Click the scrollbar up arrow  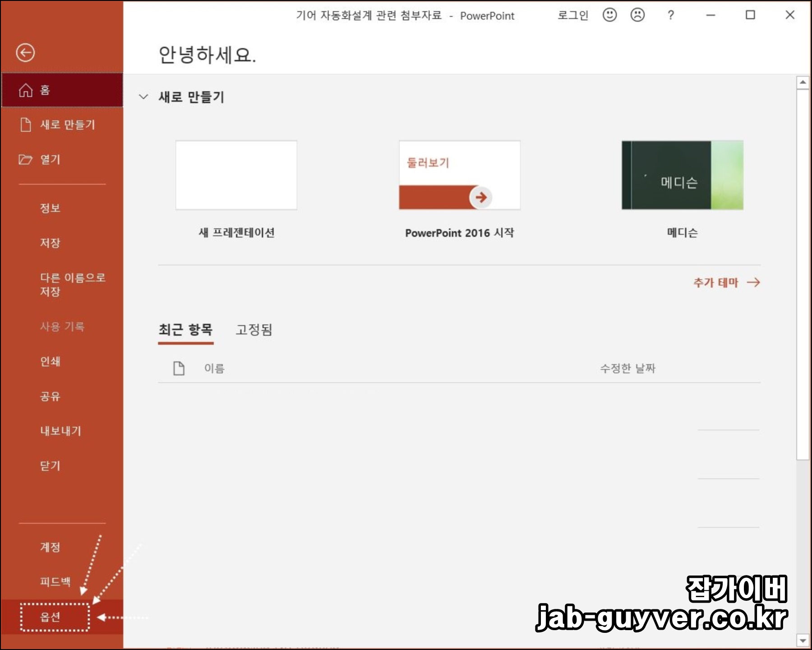(x=803, y=83)
